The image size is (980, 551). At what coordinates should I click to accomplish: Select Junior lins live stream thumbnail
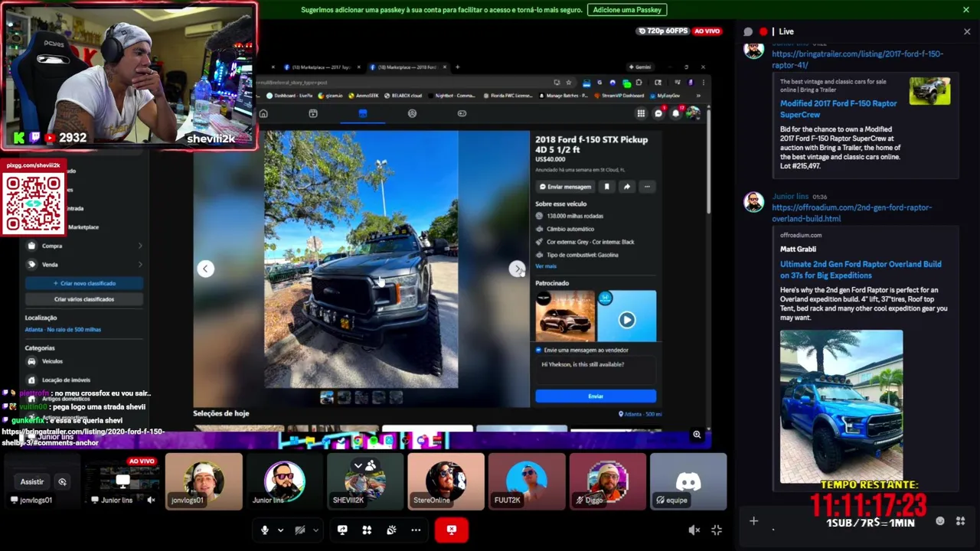[122, 481]
